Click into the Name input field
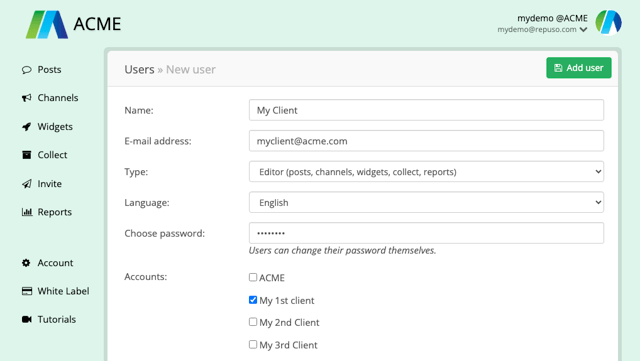640x361 pixels. 426,110
